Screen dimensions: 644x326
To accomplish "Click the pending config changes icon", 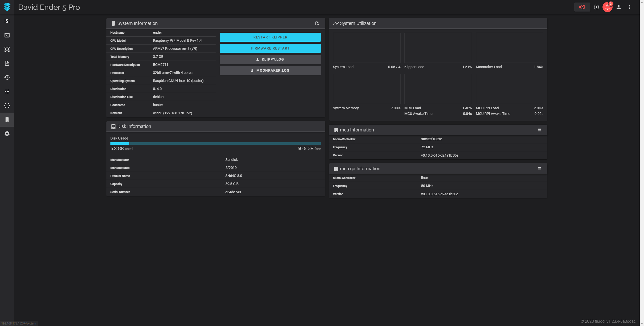I will coord(596,7).
